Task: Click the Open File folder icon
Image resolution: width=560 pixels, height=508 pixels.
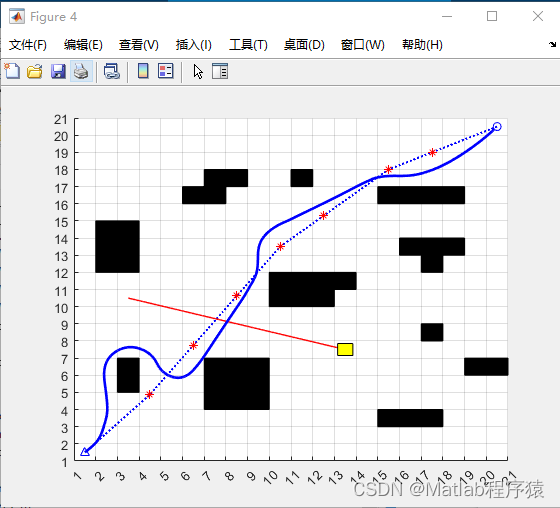Action: click(35, 71)
